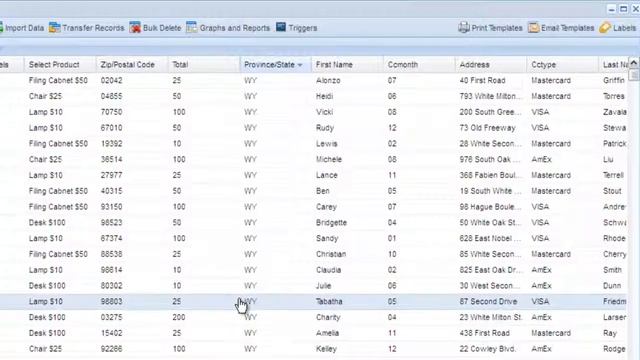Viewport: 640px width, 360px height.
Task: Click the Total value 200
Action: 179,318
